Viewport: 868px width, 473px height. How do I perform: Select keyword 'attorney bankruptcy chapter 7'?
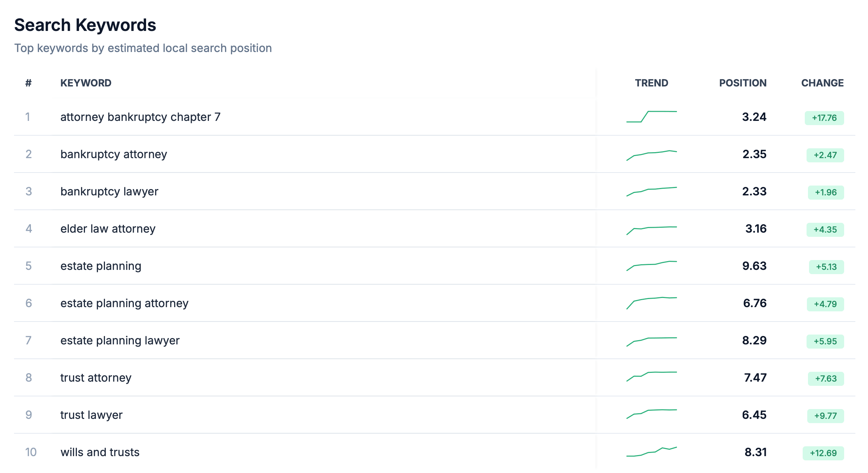[140, 117]
